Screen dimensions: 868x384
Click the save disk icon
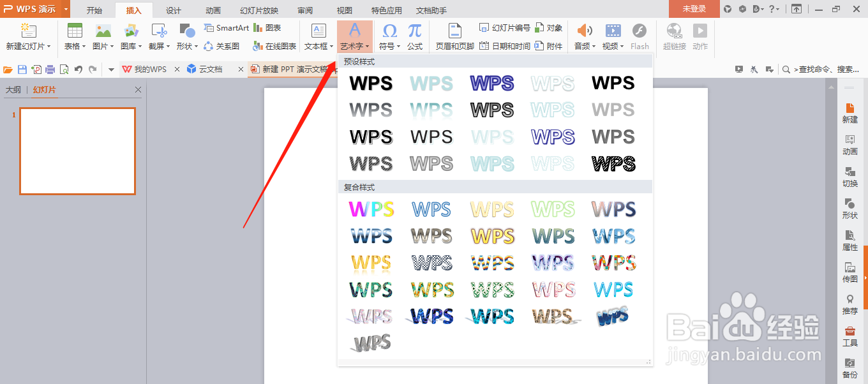pos(22,70)
